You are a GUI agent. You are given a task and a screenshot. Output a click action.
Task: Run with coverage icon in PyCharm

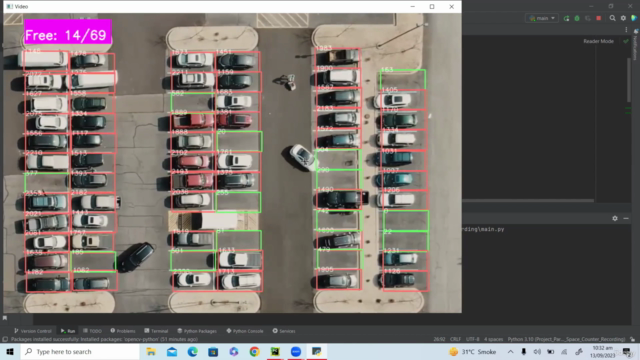click(588, 18)
